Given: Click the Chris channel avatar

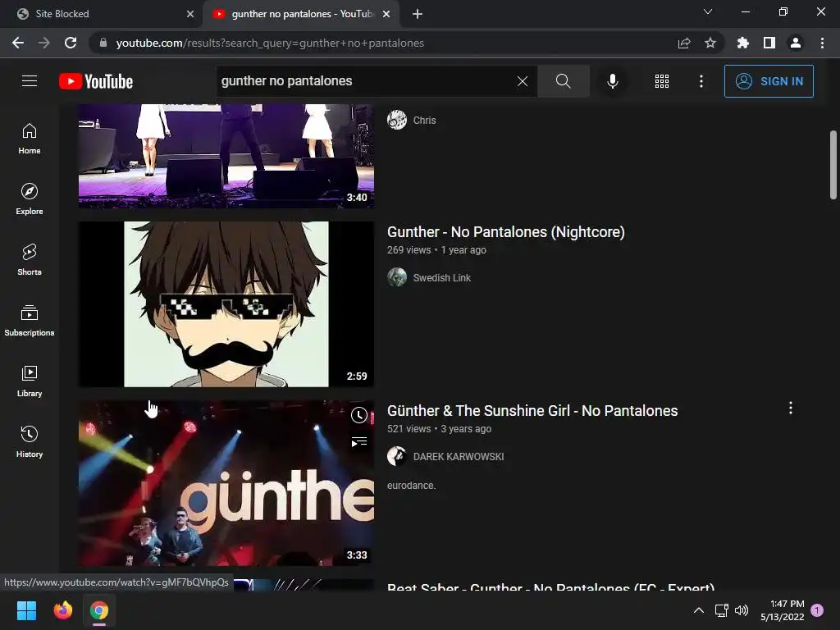Looking at the screenshot, I should 397,120.
